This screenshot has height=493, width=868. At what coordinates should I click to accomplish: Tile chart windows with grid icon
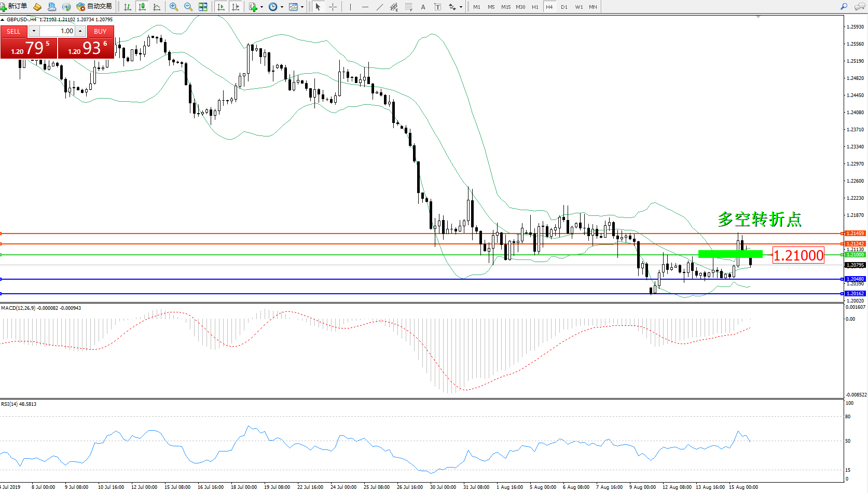point(203,7)
